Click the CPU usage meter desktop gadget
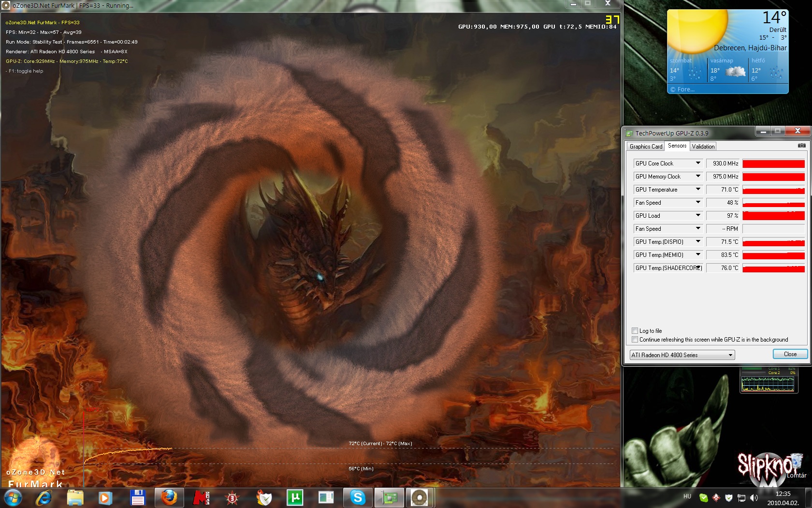Viewport: 812px width, 508px height. click(x=768, y=381)
